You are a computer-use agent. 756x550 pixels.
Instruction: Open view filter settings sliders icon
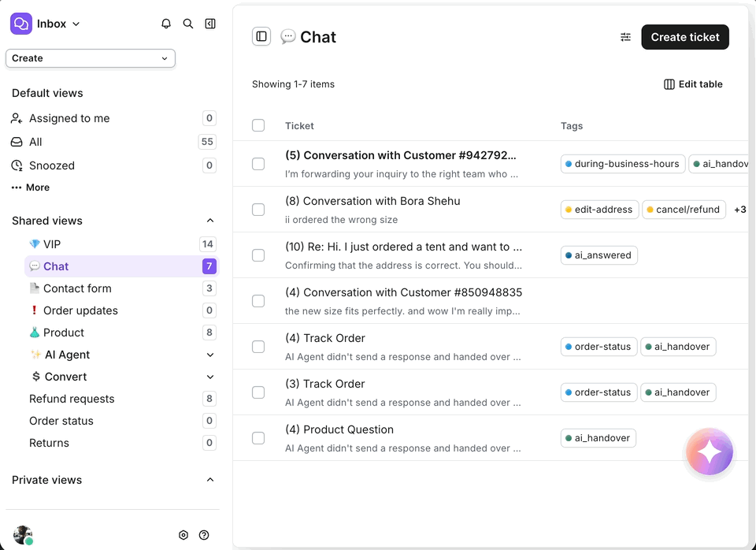pyautogui.click(x=625, y=37)
